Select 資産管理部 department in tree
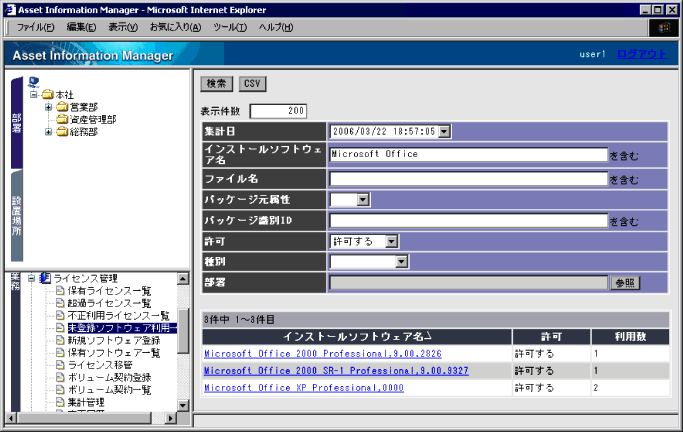This screenshot has width=683, height=432. point(93,119)
